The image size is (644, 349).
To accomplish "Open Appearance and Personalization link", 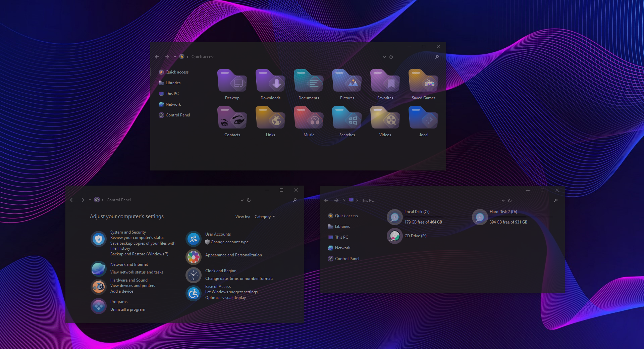I will 233,255.
